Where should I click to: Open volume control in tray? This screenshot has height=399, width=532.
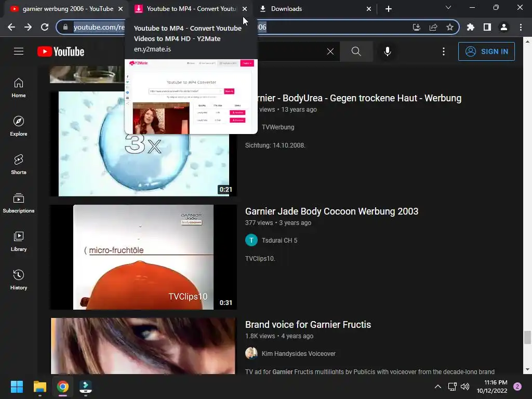point(465,387)
